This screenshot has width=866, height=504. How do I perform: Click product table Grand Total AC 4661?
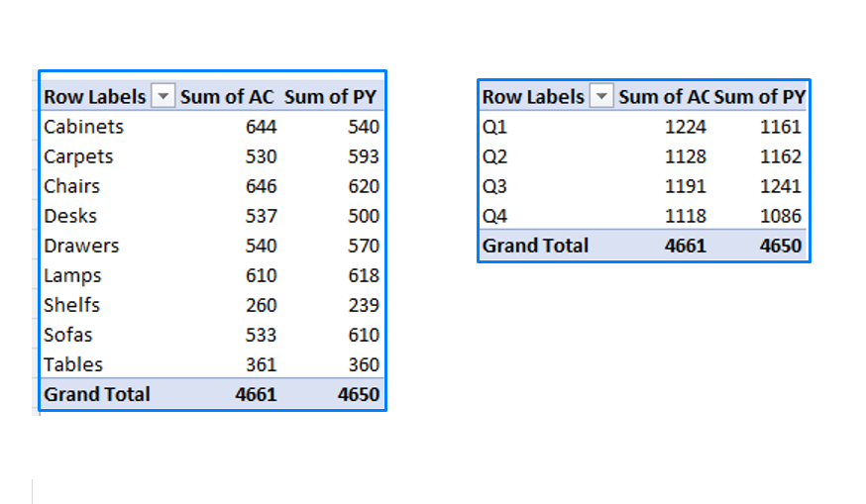(256, 395)
